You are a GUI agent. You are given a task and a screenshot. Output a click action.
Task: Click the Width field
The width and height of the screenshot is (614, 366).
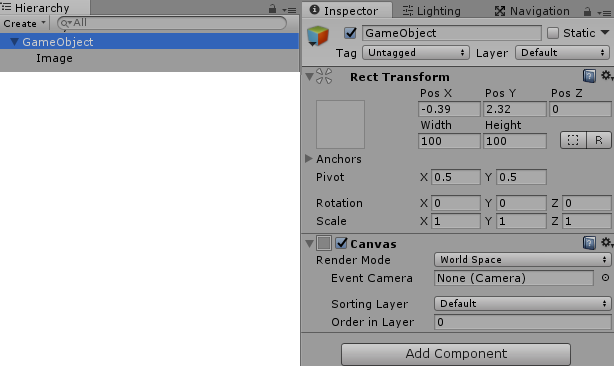click(x=449, y=141)
